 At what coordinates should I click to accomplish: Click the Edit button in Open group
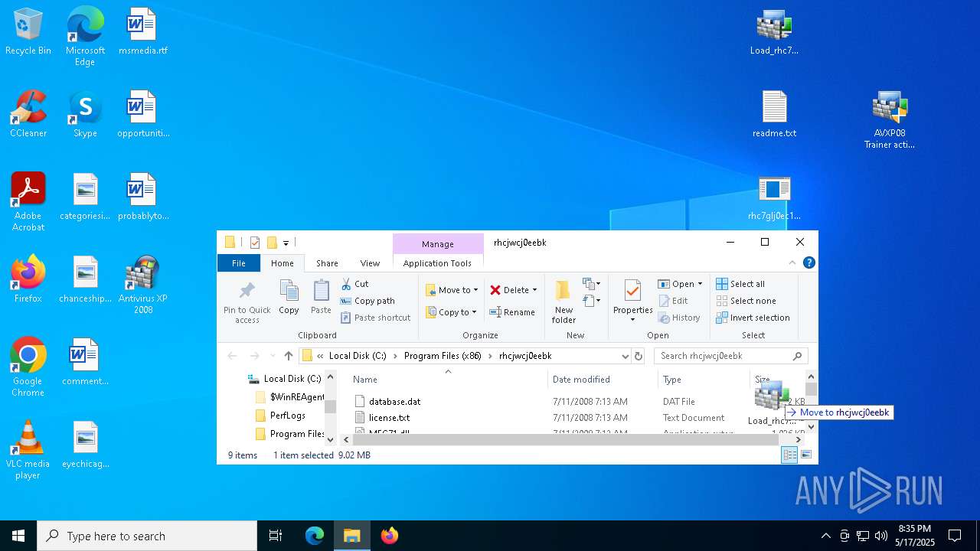673,301
